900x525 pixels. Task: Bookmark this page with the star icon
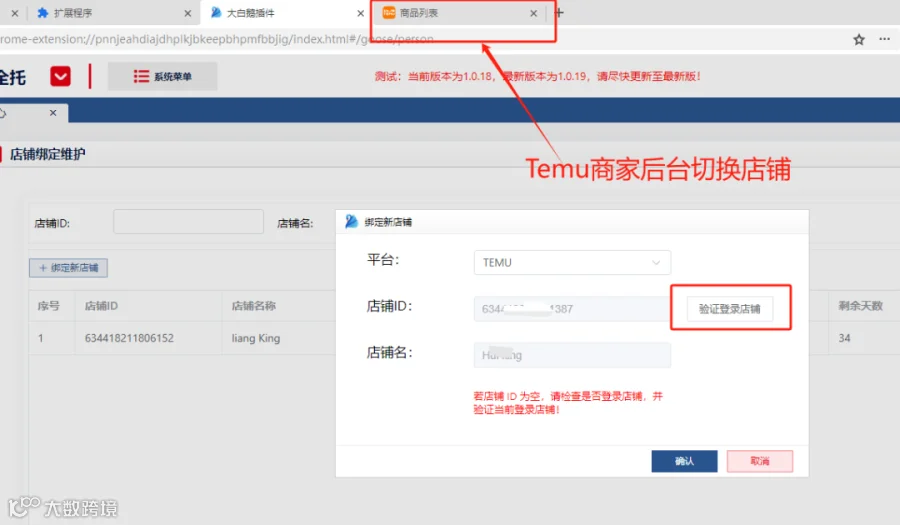(859, 40)
